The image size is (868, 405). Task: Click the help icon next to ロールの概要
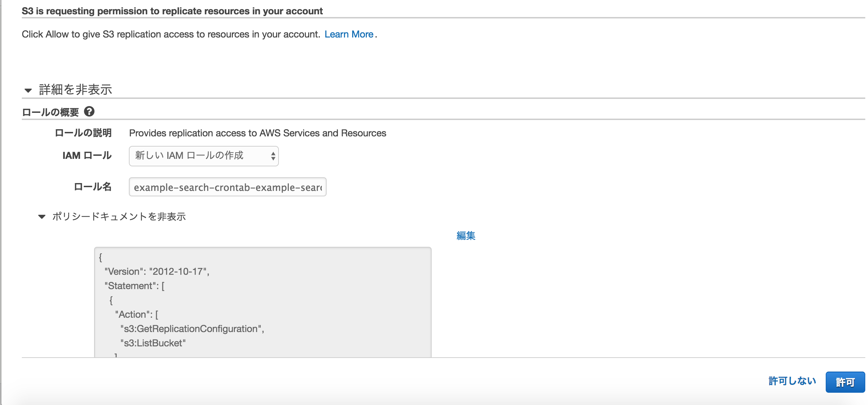(x=89, y=111)
